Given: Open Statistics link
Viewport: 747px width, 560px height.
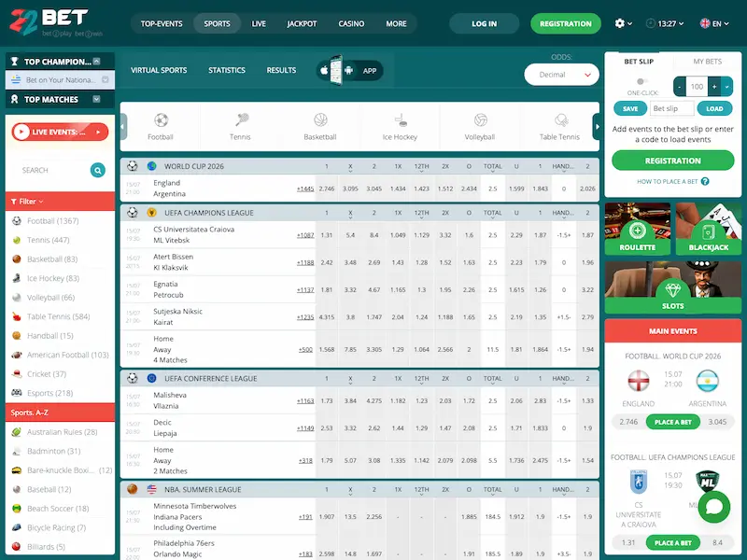Looking at the screenshot, I should coord(227,70).
